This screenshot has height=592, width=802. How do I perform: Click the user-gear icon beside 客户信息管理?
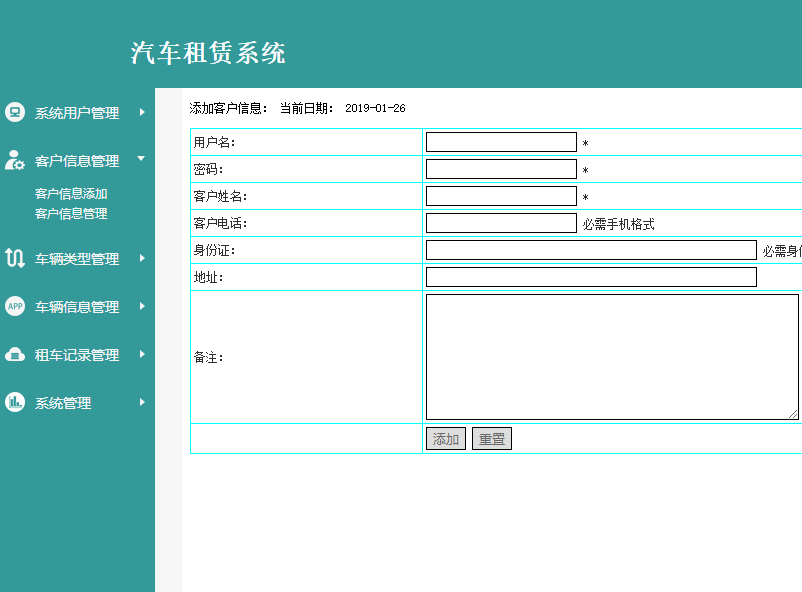point(15,160)
